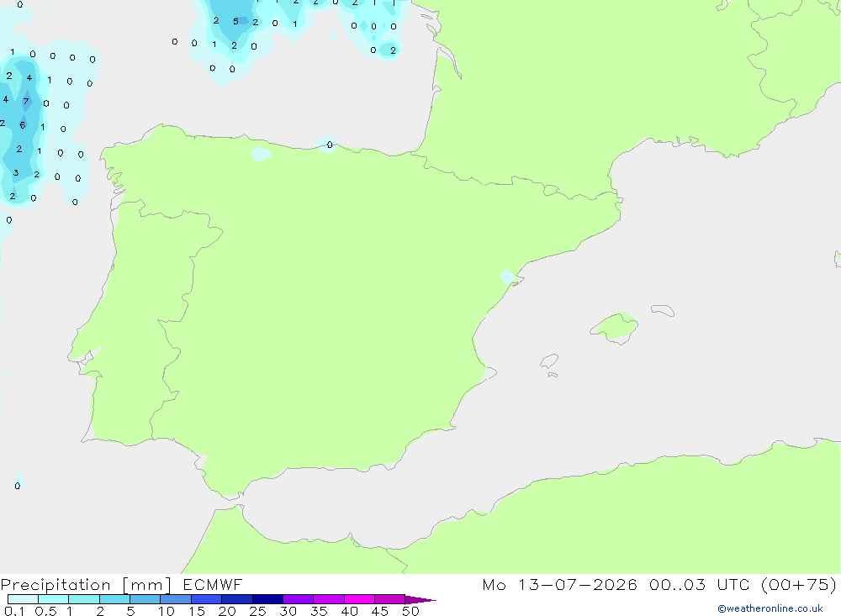Click the '6' precipitation value over the Atlantic
The image size is (841, 616).
coord(23,125)
